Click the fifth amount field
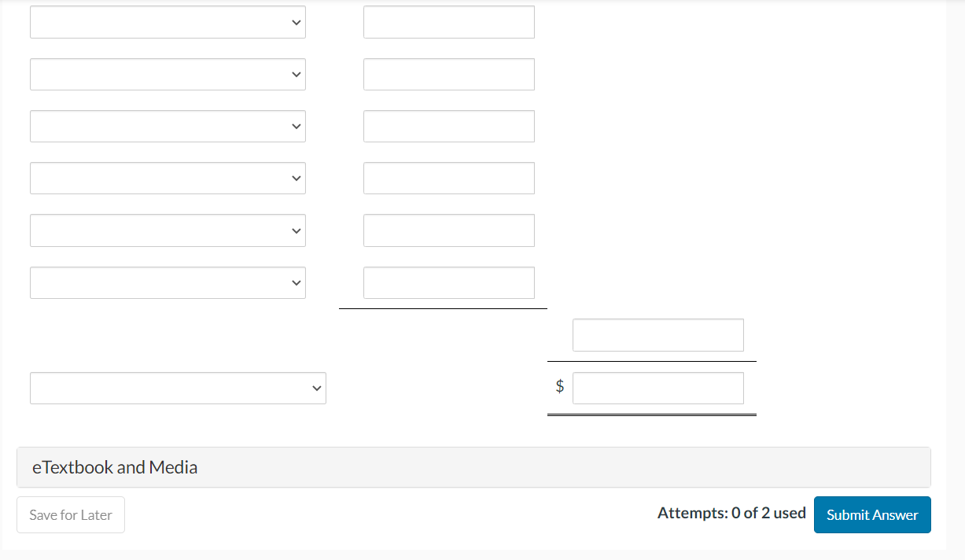The width and height of the screenshot is (965, 560). (448, 230)
